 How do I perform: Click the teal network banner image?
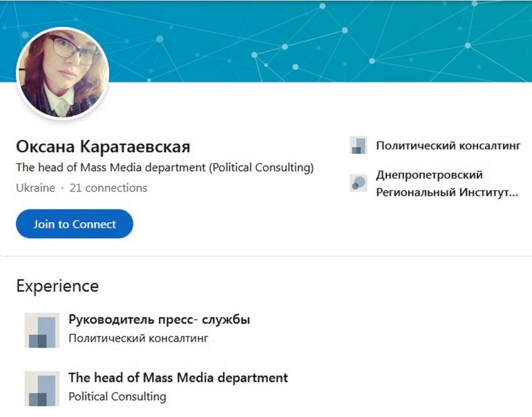[x=320, y=40]
